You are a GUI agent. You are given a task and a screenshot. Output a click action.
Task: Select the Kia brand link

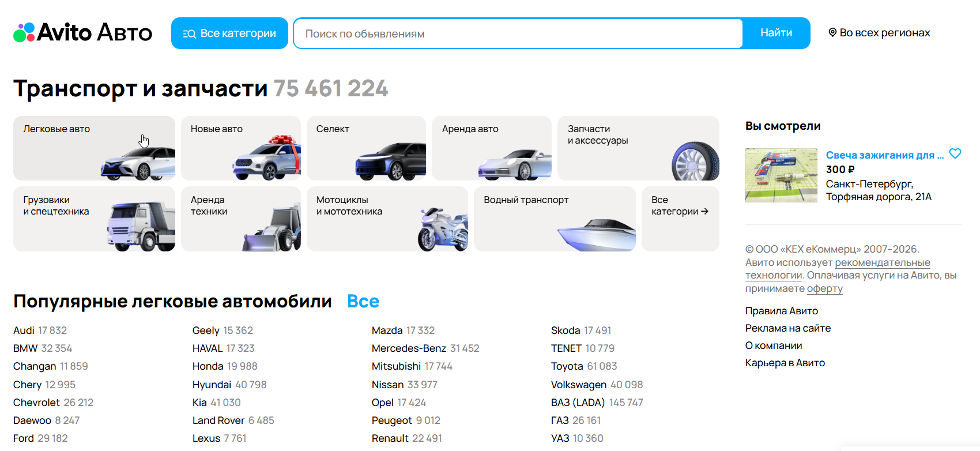(x=199, y=403)
